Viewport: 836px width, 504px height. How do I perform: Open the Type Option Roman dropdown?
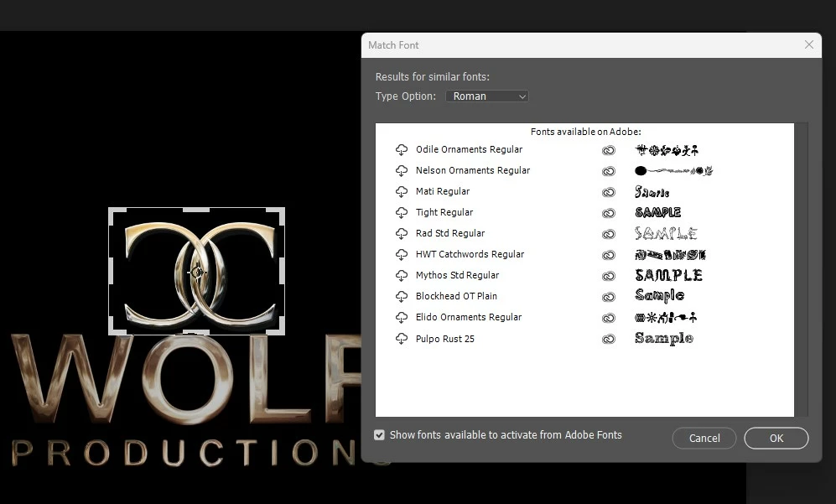[x=487, y=96]
